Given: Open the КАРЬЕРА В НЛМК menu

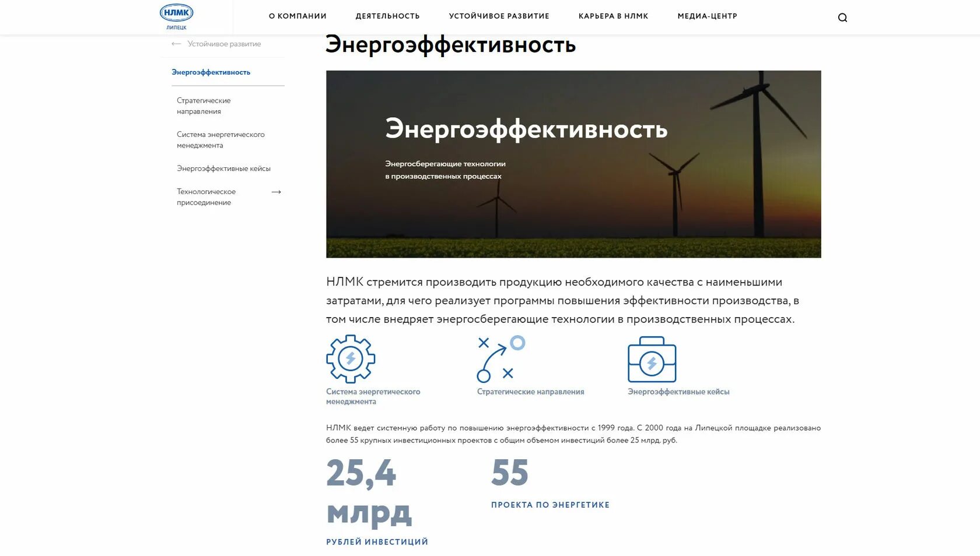Looking at the screenshot, I should 614,16.
